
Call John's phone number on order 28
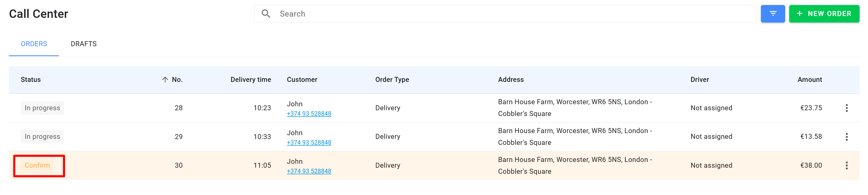pos(309,114)
